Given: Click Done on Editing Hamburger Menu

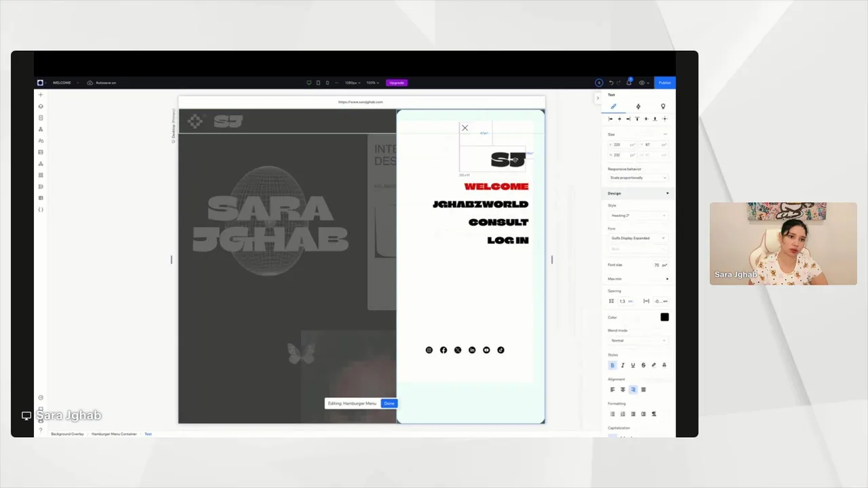Looking at the screenshot, I should pos(389,403).
